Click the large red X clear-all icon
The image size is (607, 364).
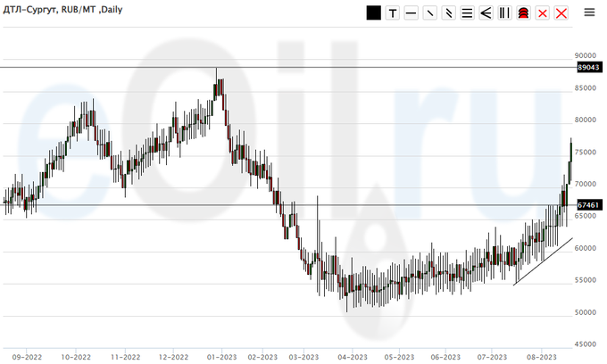point(561,12)
